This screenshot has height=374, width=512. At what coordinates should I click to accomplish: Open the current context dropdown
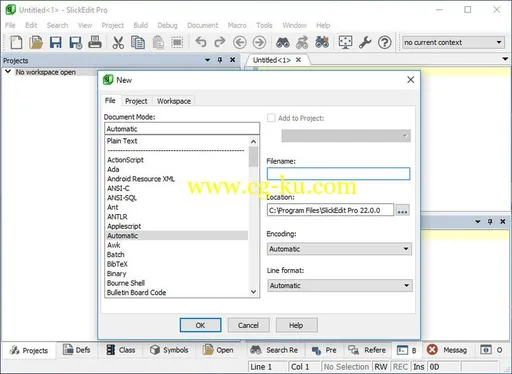pos(453,42)
